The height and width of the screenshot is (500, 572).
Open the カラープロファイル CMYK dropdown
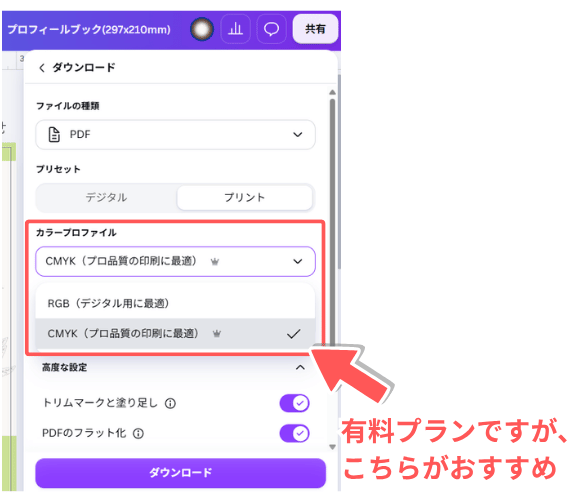click(x=175, y=261)
